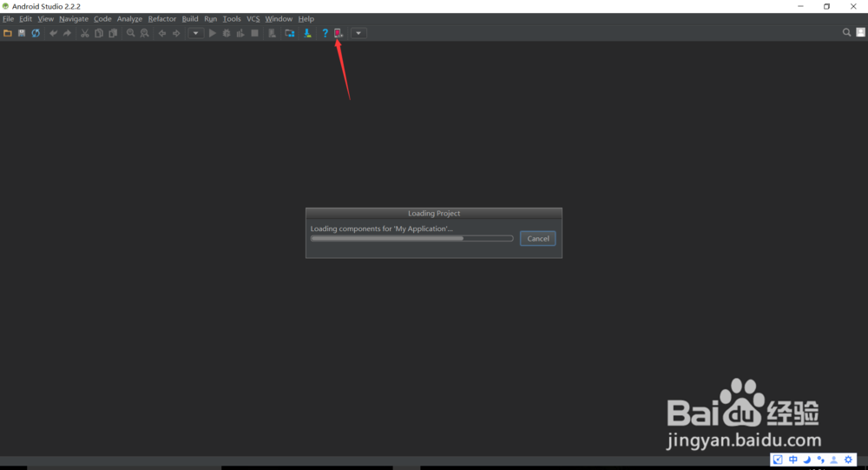Click the Back navigation arrow icon

tap(162, 33)
